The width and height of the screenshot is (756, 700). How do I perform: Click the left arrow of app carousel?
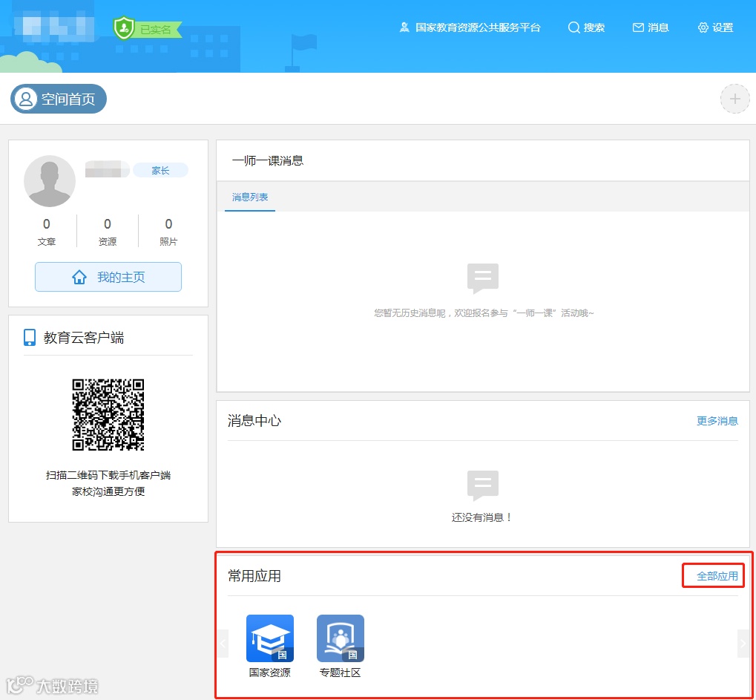223,644
